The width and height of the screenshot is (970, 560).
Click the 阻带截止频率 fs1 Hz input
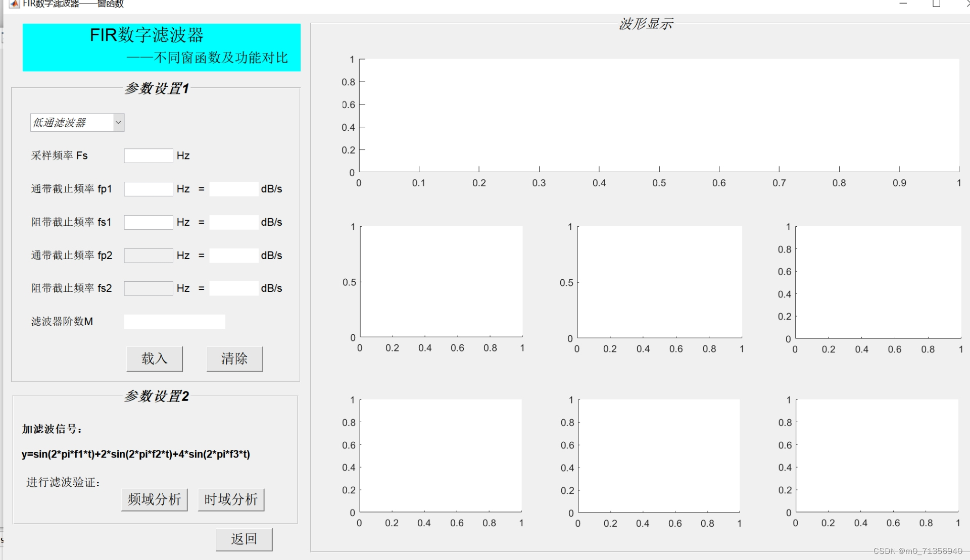(x=149, y=222)
